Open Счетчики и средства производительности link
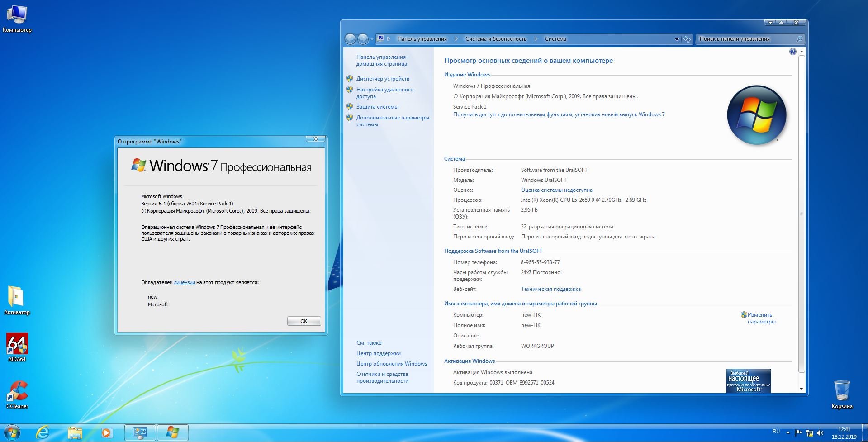This screenshot has height=442, width=868. click(x=382, y=377)
